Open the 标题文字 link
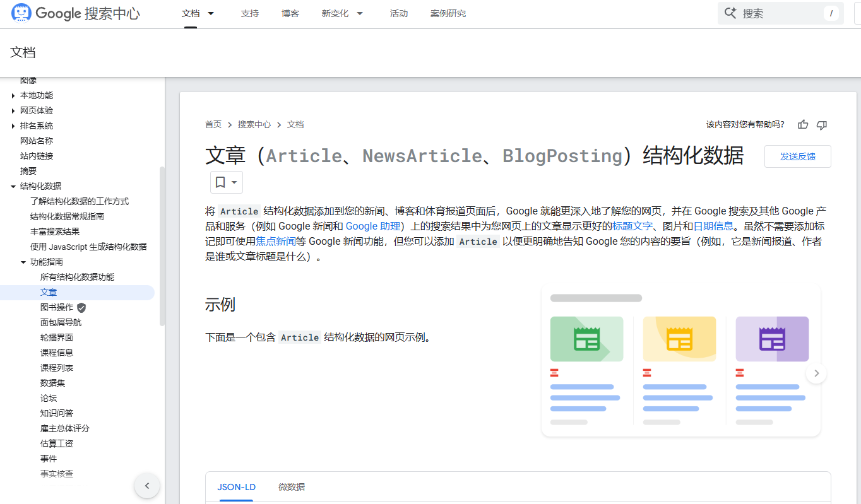Viewport: 861px width, 504px height. point(632,226)
